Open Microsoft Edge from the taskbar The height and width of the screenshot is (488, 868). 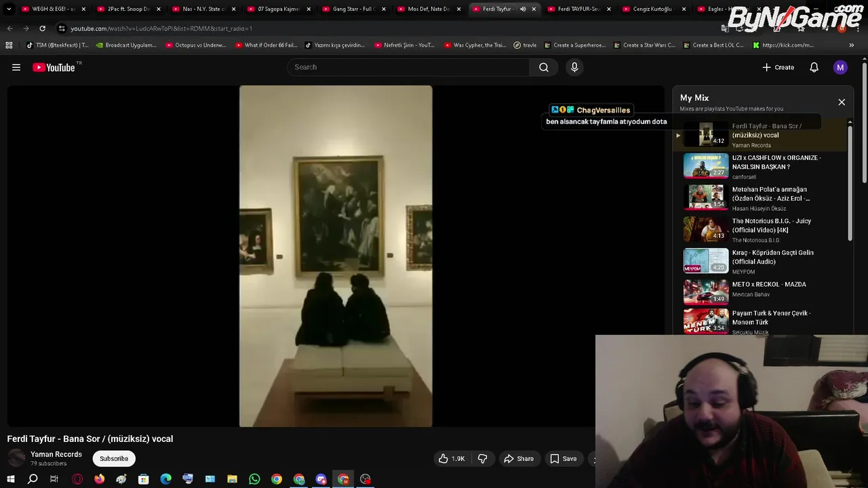pyautogui.click(x=165, y=479)
